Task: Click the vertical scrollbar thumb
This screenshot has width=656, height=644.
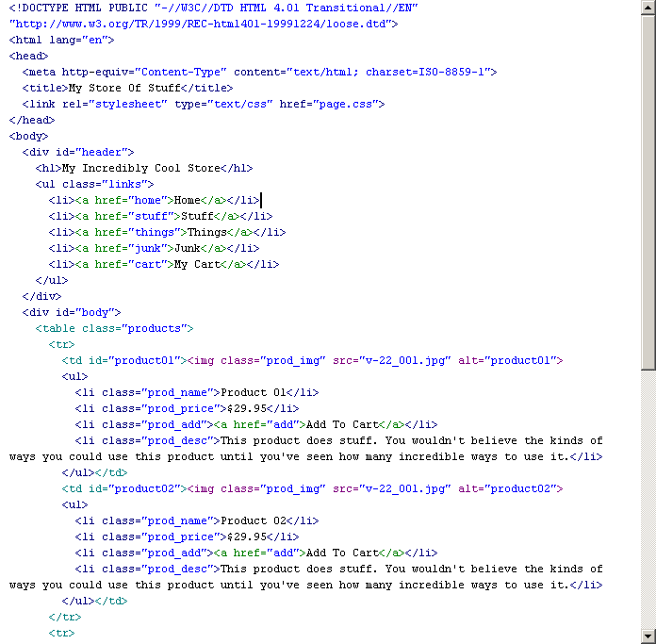Action: pyautogui.click(x=648, y=189)
